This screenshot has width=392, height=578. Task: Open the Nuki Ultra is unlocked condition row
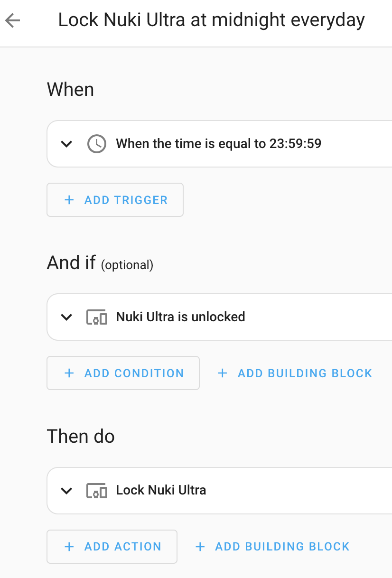tap(219, 317)
